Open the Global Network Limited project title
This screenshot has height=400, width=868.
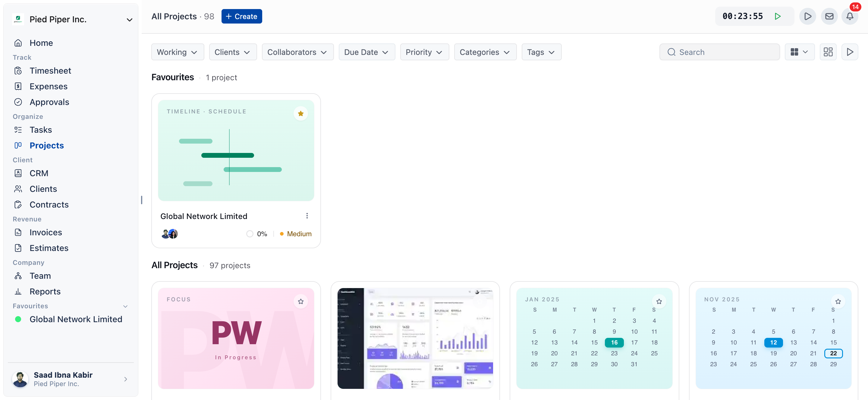click(203, 216)
